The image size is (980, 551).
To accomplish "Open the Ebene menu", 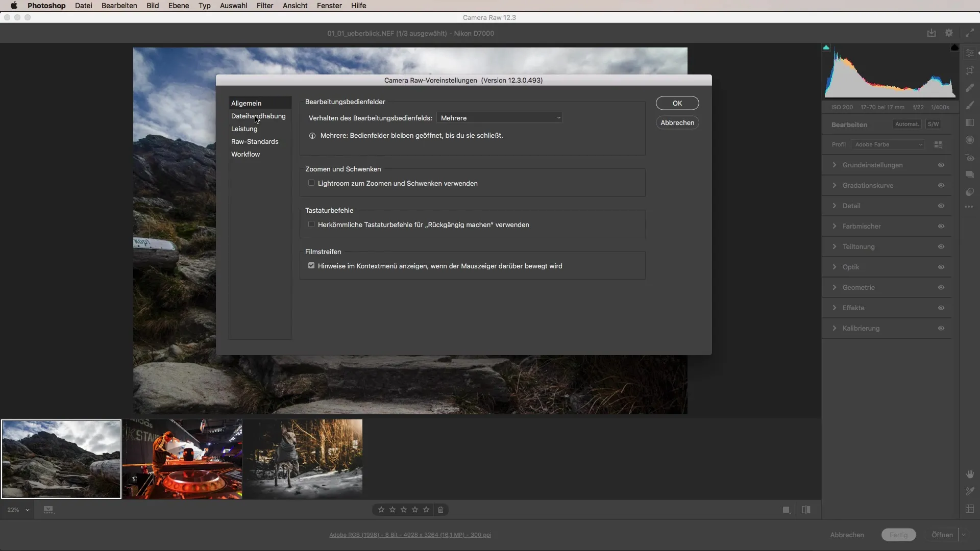I will (179, 6).
